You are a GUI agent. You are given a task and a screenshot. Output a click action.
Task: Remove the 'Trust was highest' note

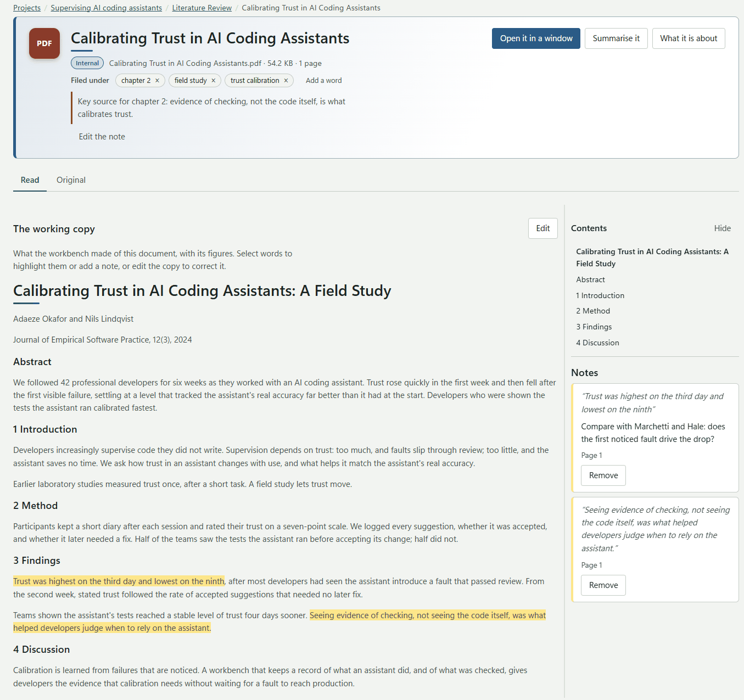coord(603,475)
